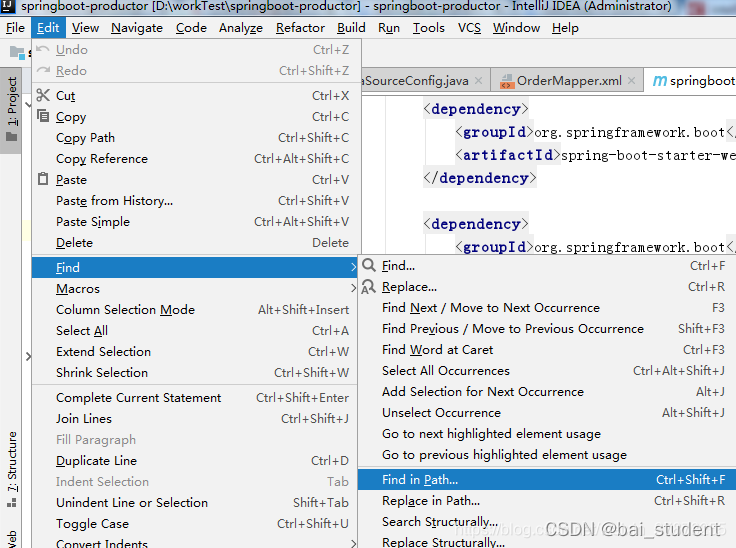The width and height of the screenshot is (736, 548).
Task: Click the Cut scissors icon
Action: click(x=43, y=95)
